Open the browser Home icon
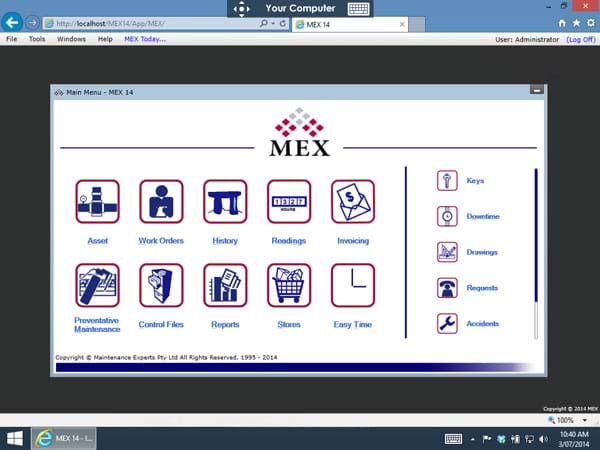600x450 pixels. 562,23
